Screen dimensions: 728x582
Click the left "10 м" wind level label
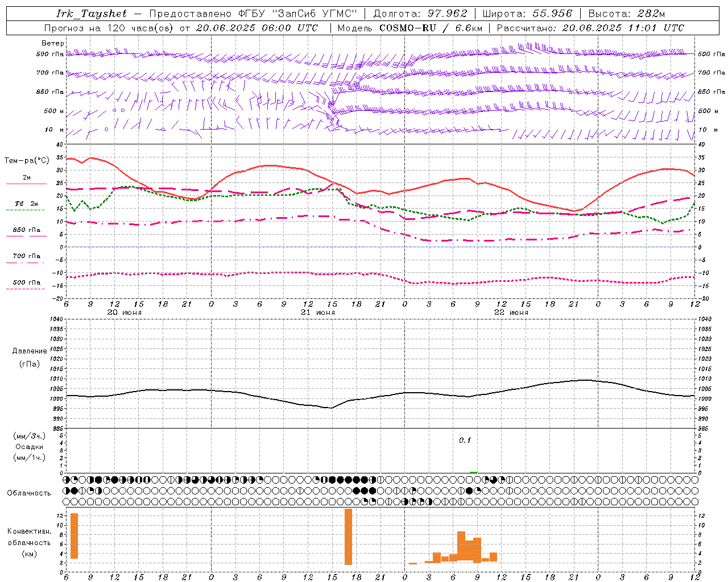55,130
